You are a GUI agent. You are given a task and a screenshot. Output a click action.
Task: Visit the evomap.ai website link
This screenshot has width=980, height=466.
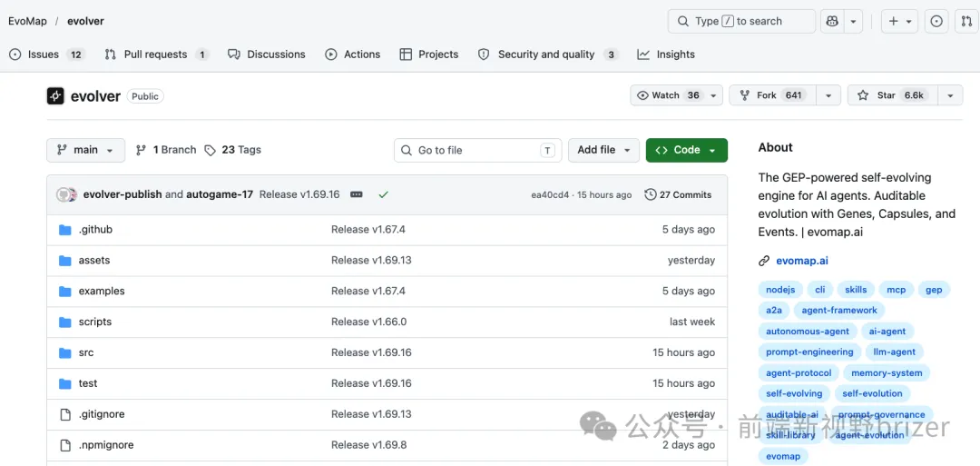pos(802,261)
